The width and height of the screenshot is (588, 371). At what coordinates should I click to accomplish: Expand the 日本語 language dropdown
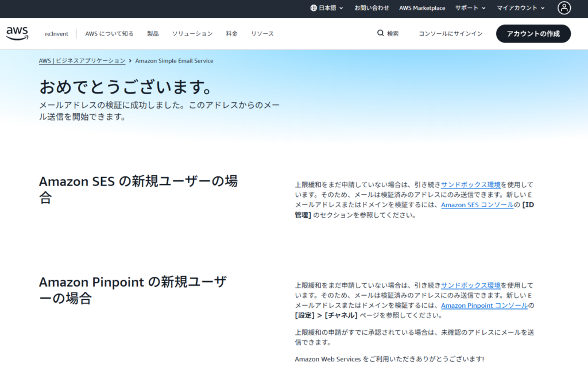327,8
